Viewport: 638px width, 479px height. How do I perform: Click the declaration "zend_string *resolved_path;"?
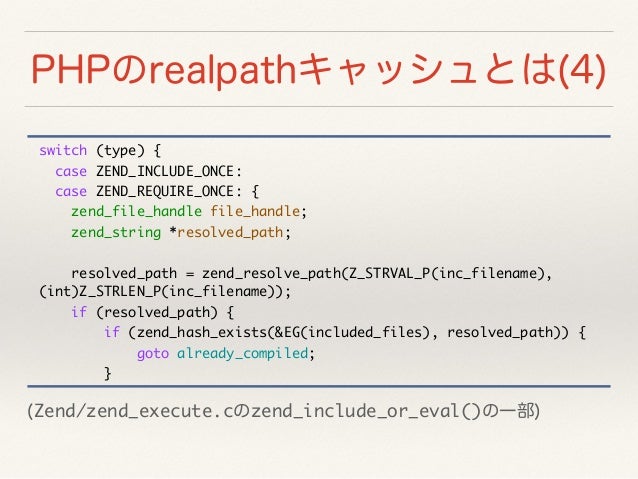coord(181,232)
